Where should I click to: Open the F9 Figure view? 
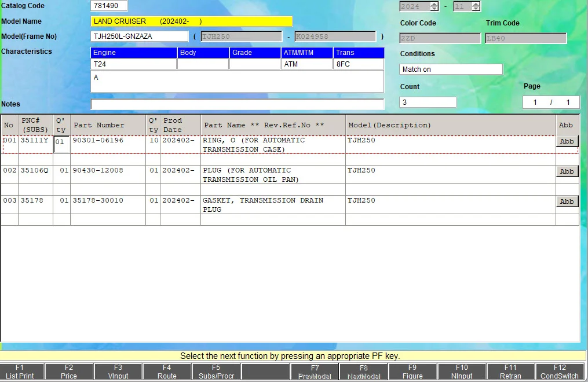coord(412,372)
